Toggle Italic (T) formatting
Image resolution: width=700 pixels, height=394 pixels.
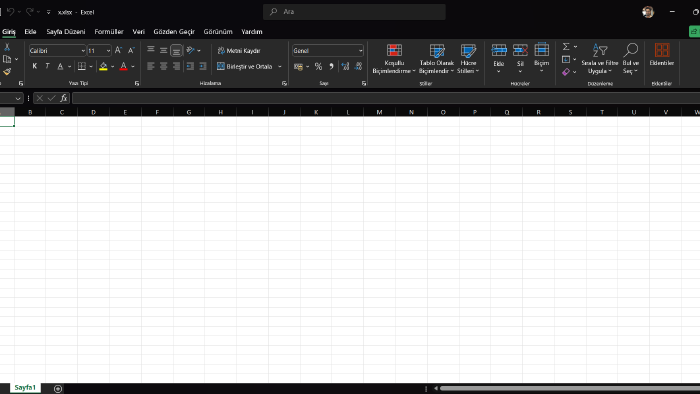pos(47,66)
